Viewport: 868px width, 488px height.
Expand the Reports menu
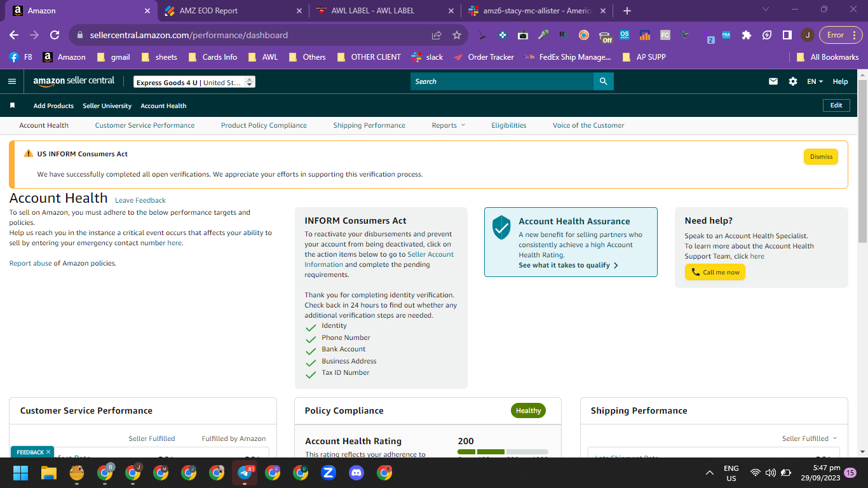click(449, 125)
